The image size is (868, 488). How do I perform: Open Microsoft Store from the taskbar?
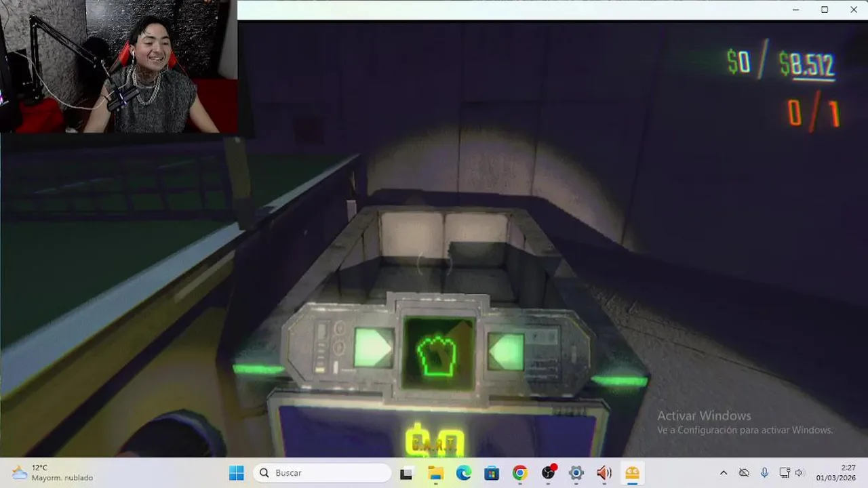(x=492, y=473)
